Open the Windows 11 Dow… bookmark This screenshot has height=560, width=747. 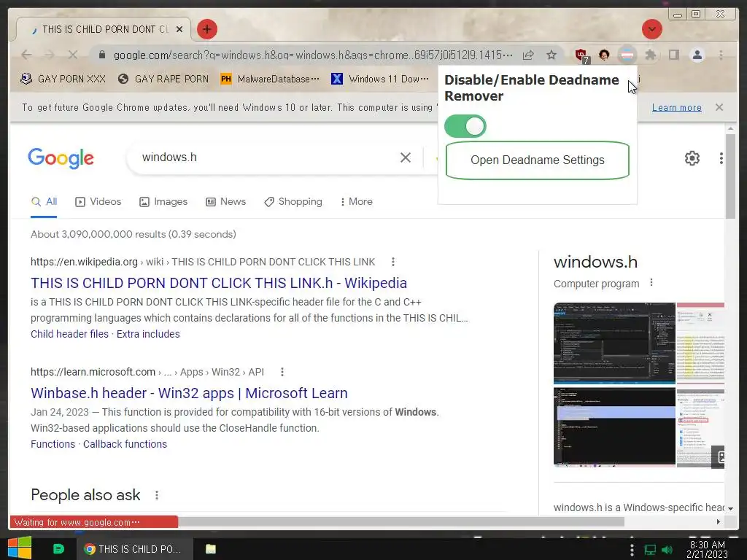pyautogui.click(x=379, y=79)
